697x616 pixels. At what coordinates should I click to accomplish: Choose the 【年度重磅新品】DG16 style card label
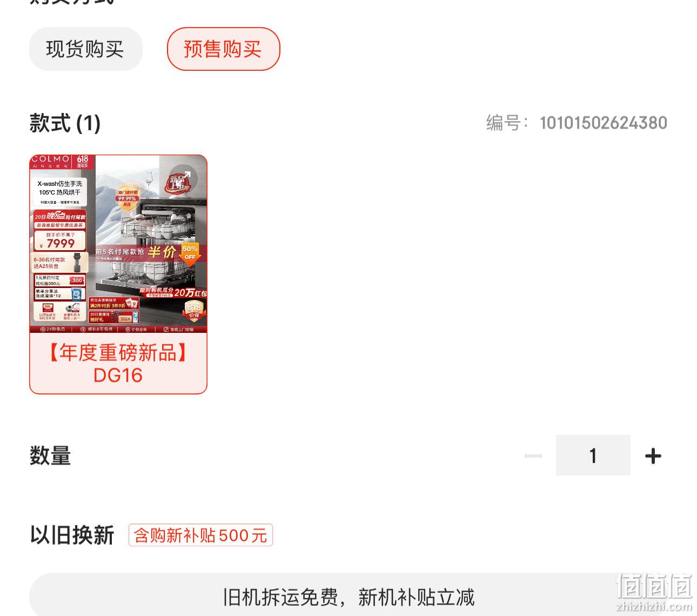point(118,364)
